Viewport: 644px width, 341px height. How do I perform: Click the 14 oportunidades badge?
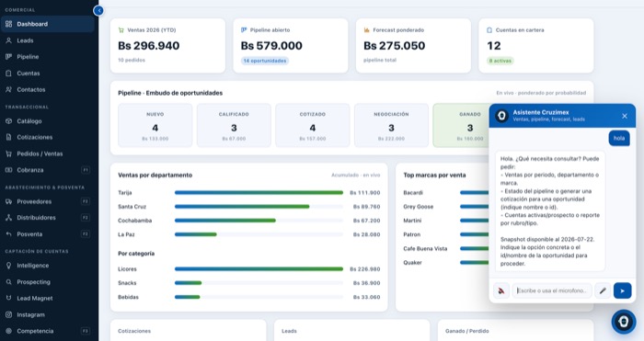click(x=265, y=61)
